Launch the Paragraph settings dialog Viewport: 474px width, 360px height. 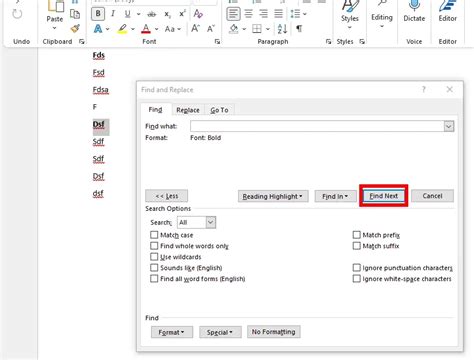pyautogui.click(x=328, y=42)
